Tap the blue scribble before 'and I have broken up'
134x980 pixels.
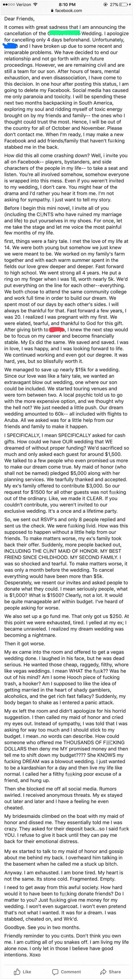click(x=10, y=46)
